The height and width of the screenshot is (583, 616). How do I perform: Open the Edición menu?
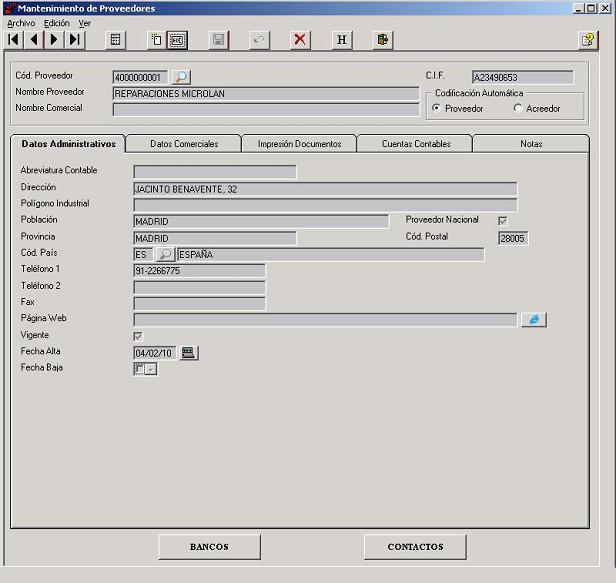[57, 23]
